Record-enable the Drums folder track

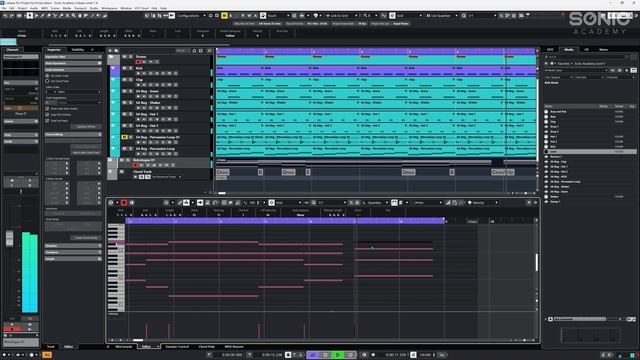coord(138,62)
